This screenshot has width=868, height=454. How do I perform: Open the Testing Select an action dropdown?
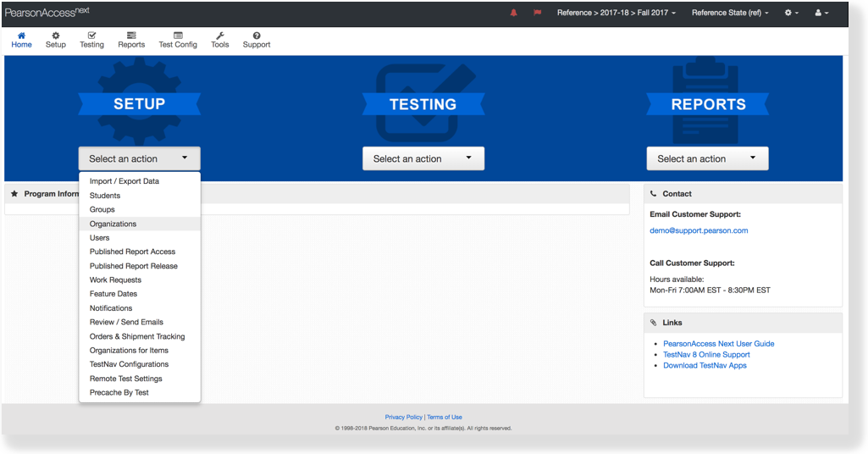(x=423, y=158)
